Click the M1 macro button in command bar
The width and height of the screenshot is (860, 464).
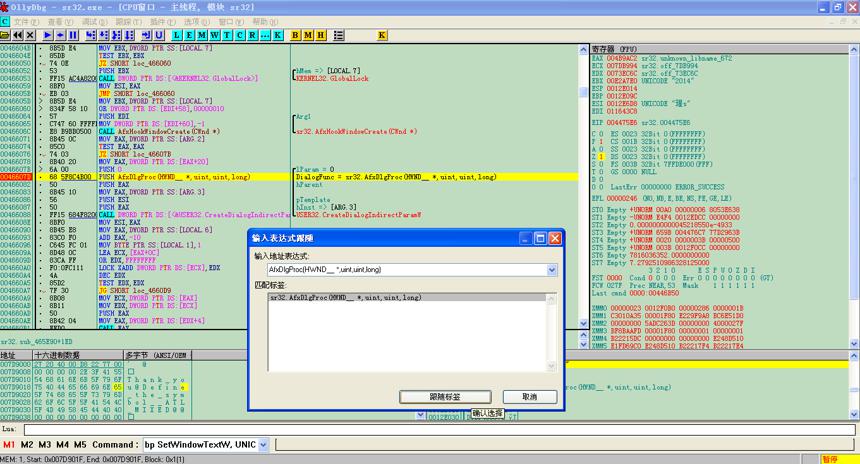9,445
